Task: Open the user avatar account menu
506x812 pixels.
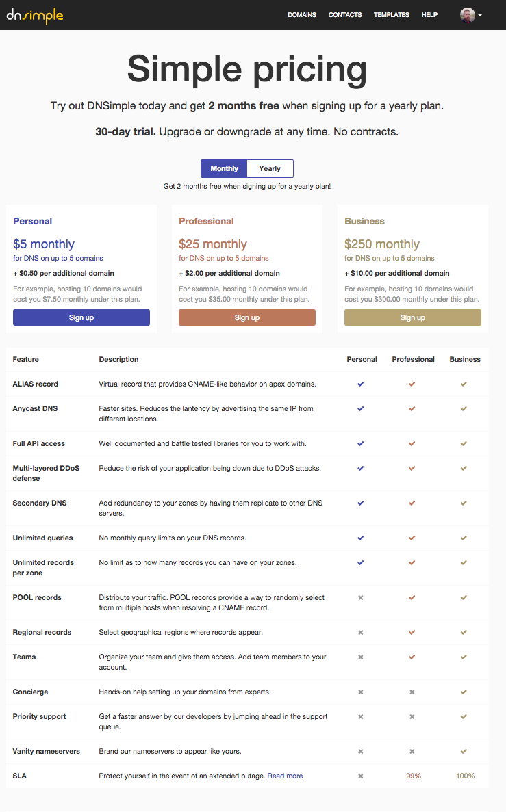Action: click(468, 15)
